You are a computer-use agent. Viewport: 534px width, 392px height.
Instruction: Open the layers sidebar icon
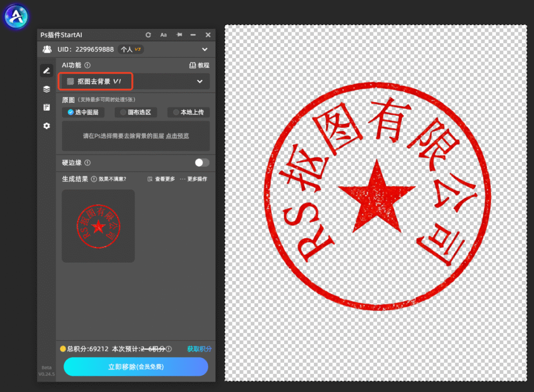(46, 89)
